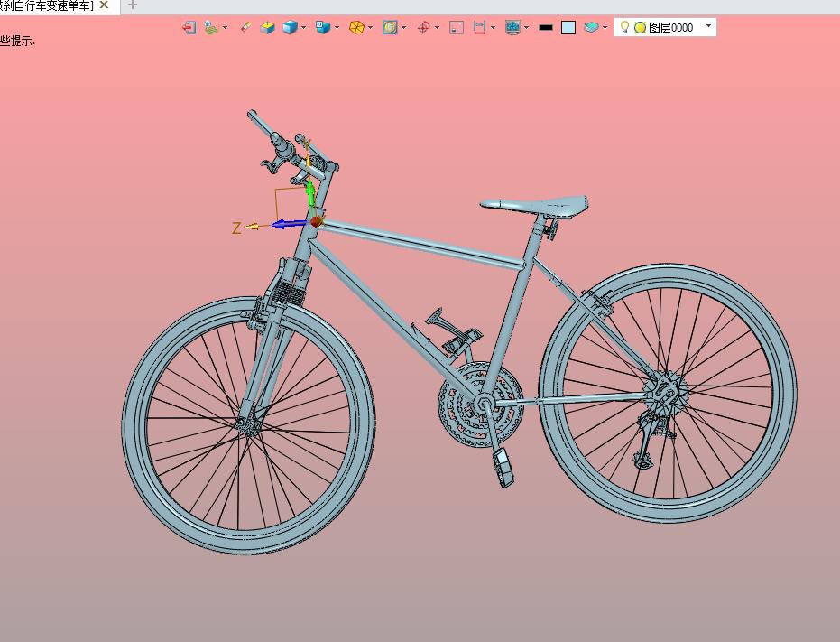Expand the crosshair target dropdown arrow
Screen dimensions: 840x642
[x=437, y=27]
